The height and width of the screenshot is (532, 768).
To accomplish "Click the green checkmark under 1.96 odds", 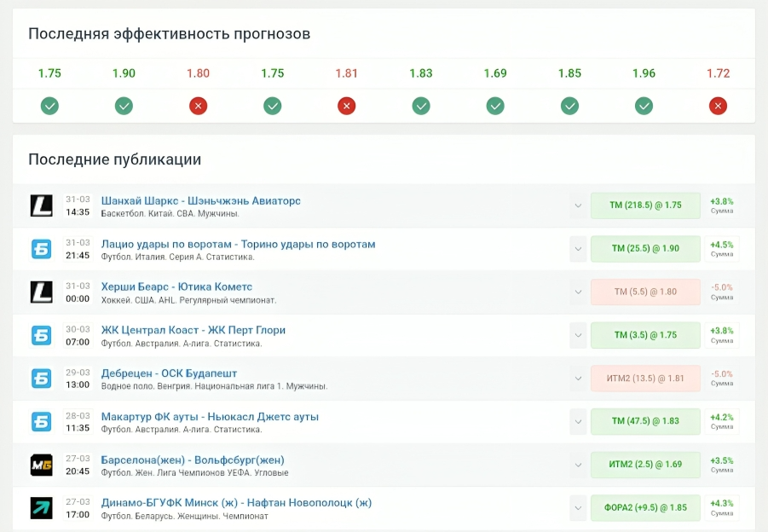I will coord(644,106).
